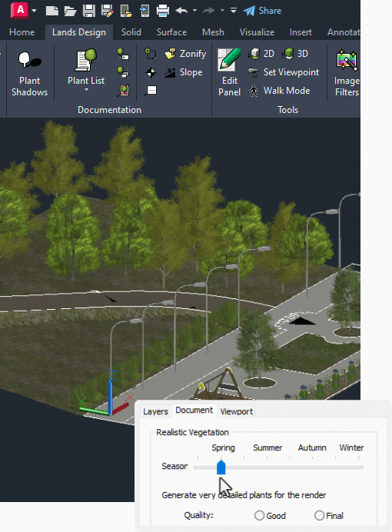The height and width of the screenshot is (532, 392).
Task: Activate Walk Mode
Action: (280, 91)
